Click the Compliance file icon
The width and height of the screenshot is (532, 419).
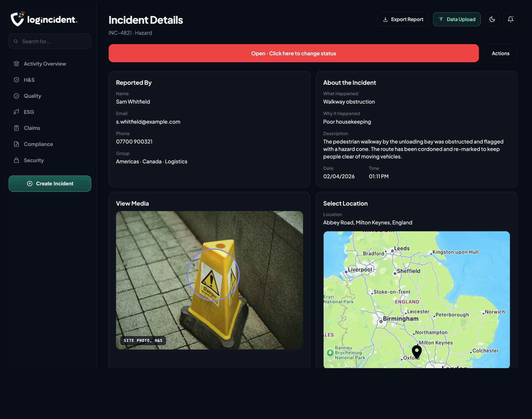(16, 144)
